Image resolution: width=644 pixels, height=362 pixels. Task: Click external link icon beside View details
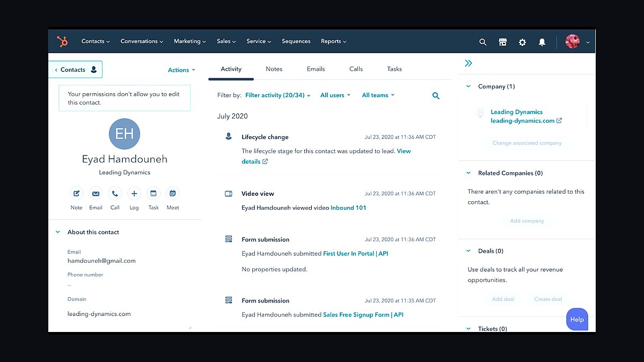point(265,161)
